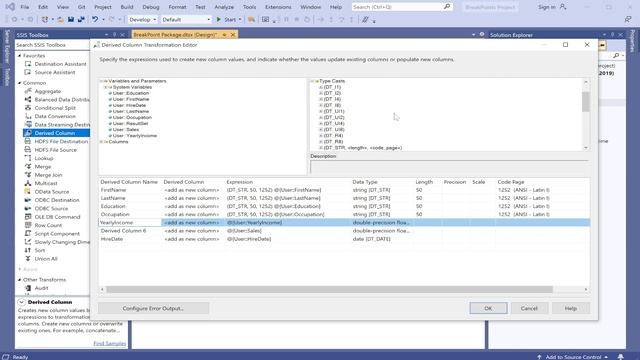Collapse the Other Transforms toolbox group
The width and height of the screenshot is (640, 360).
[x=20, y=280]
